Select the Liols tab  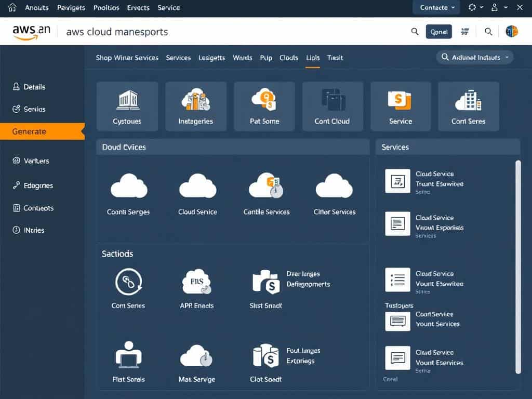click(312, 58)
